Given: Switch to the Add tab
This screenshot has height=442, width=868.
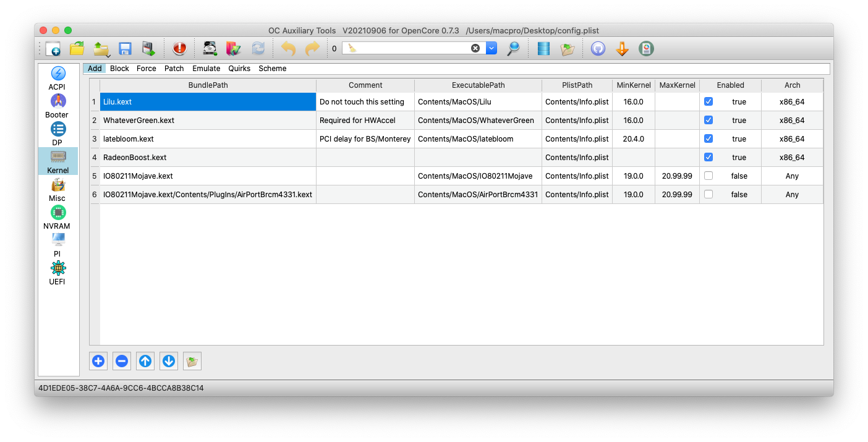Looking at the screenshot, I should 95,69.
